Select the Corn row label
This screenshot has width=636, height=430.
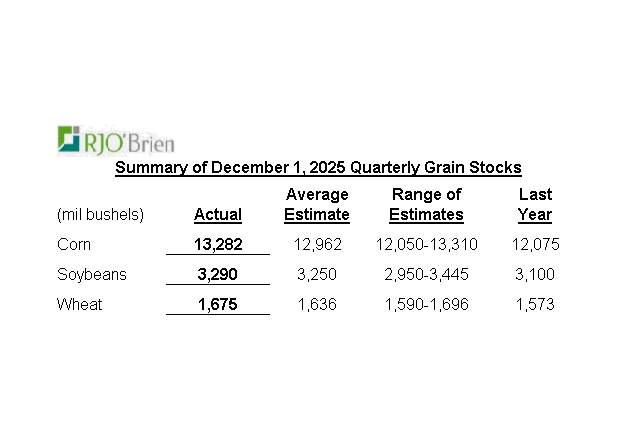pos(75,244)
